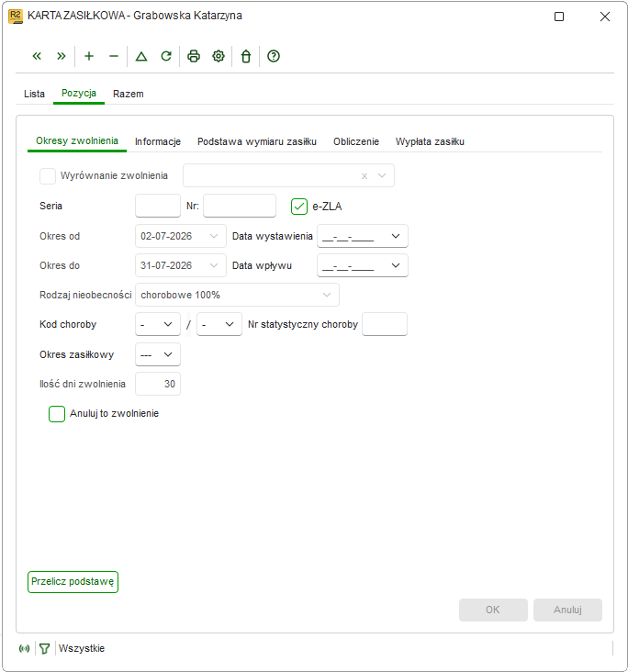Expand the Rodzaj nieobecności dropdown
Screen dimensions: 628x672
[x=237, y=295]
